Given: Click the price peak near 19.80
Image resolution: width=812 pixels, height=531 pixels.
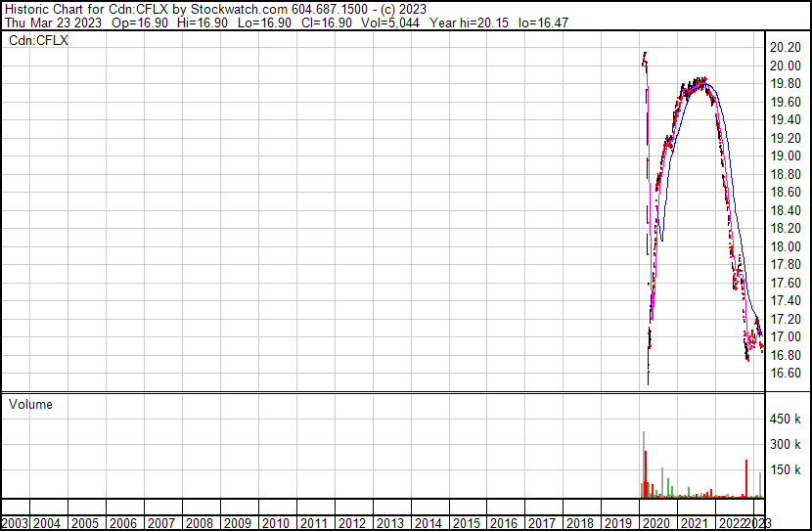Looking at the screenshot, I should point(699,81).
